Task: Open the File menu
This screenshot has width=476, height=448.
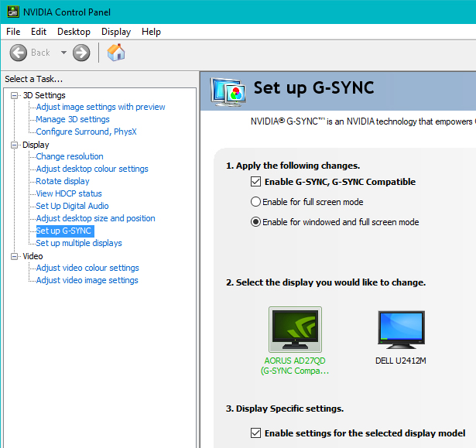Action: point(13,32)
